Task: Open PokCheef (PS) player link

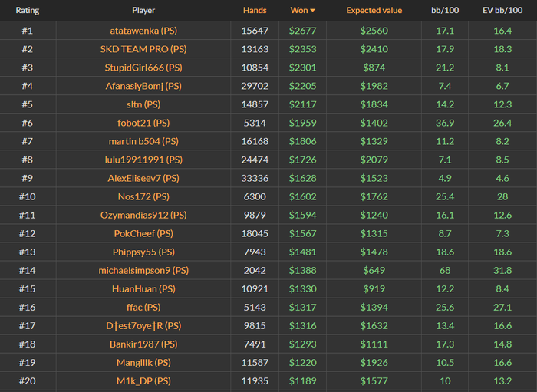Action: (143, 233)
